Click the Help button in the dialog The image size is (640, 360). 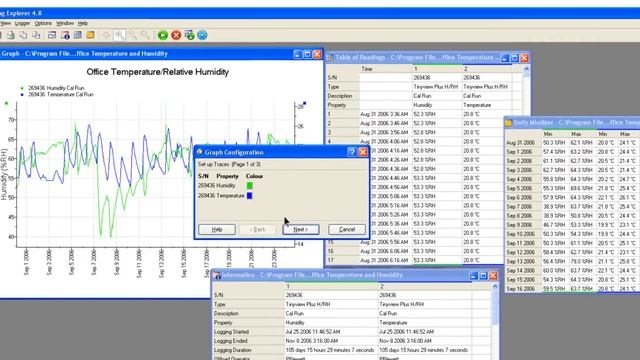click(217, 229)
